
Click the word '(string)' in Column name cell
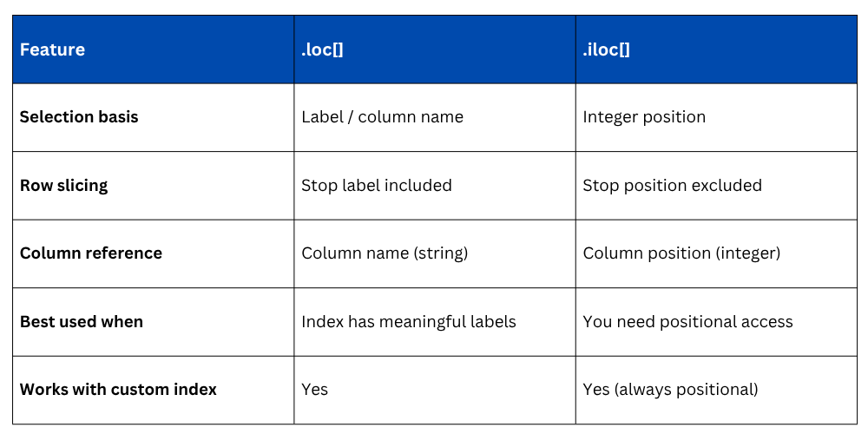(439, 253)
